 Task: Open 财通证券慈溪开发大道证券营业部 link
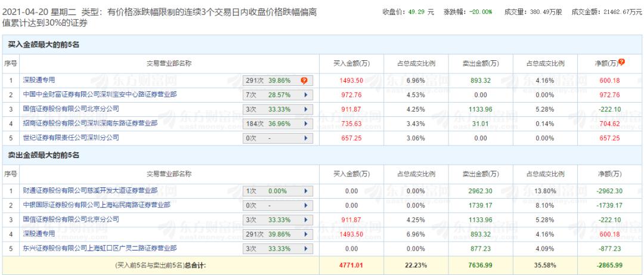click(91, 191)
